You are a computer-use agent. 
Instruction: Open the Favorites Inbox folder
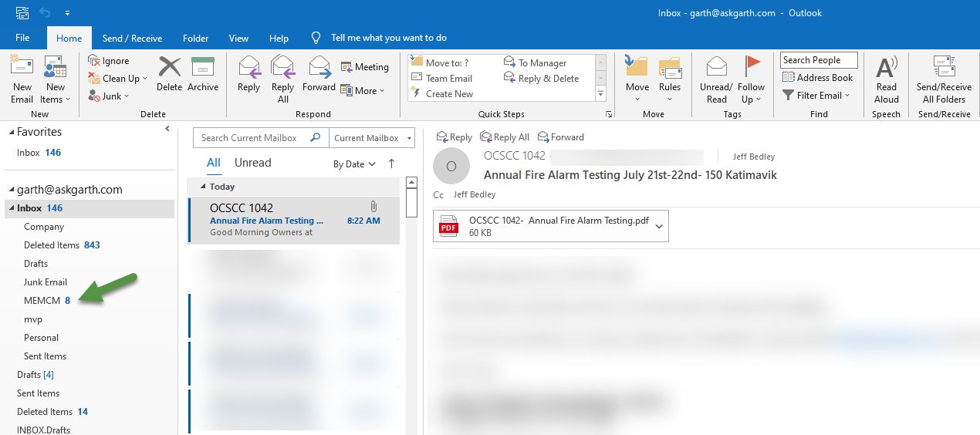coord(39,153)
